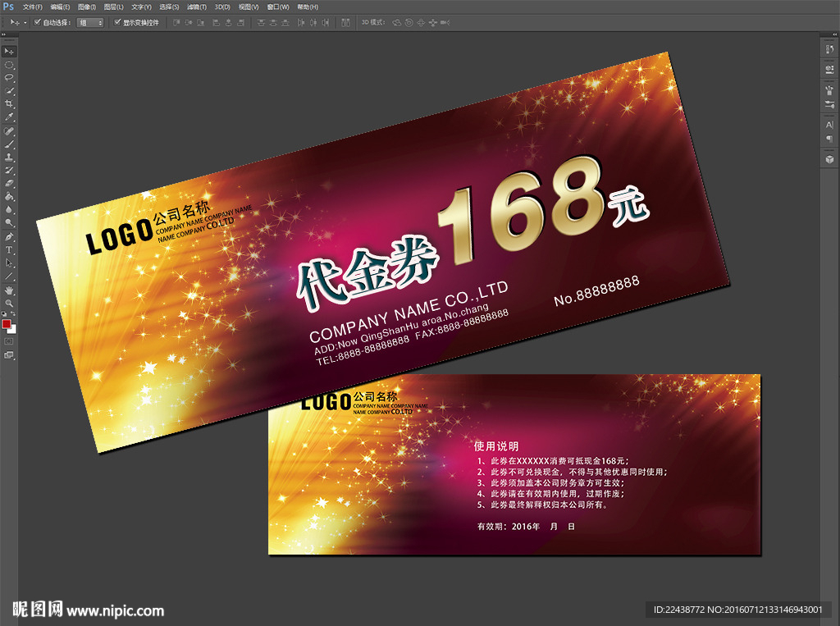Screen dimensions: 840x626
Task: Expand the left toolbox to two columns
Action: point(2,34)
